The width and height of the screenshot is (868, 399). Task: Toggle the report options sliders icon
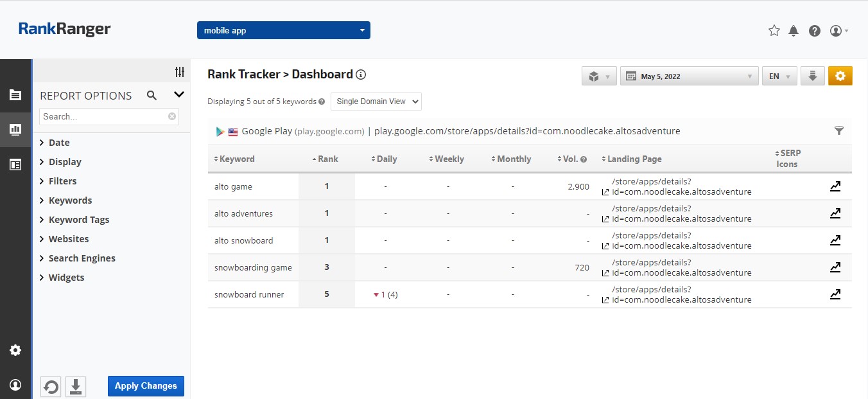tap(180, 72)
